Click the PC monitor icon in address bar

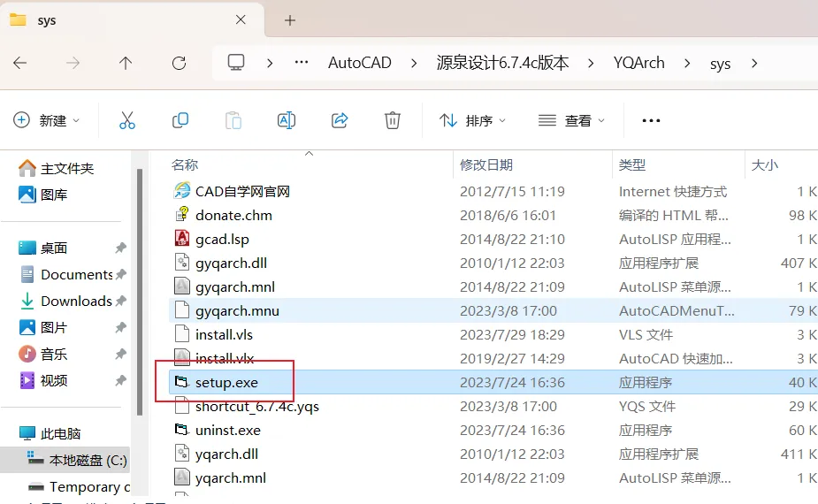point(236,63)
